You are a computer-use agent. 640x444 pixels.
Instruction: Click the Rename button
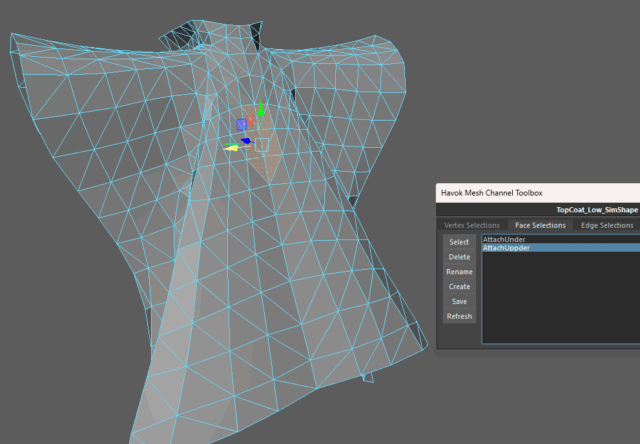(x=459, y=272)
